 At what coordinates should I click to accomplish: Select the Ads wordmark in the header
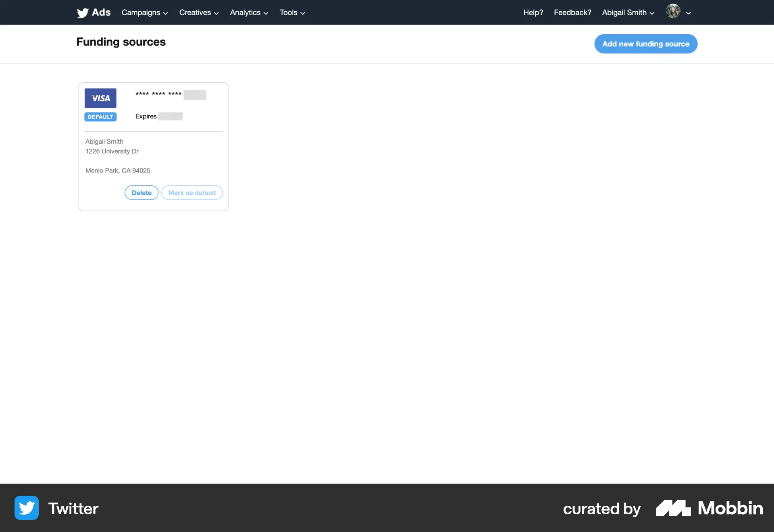click(101, 12)
